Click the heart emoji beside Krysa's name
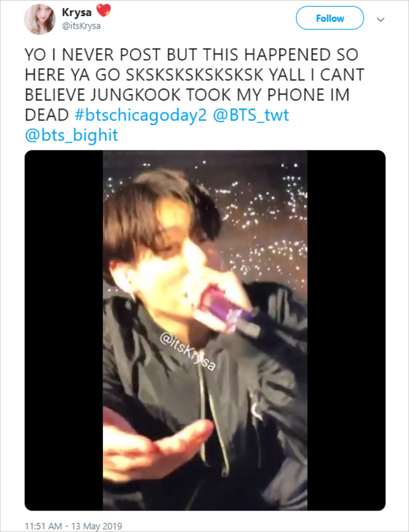 [103, 11]
